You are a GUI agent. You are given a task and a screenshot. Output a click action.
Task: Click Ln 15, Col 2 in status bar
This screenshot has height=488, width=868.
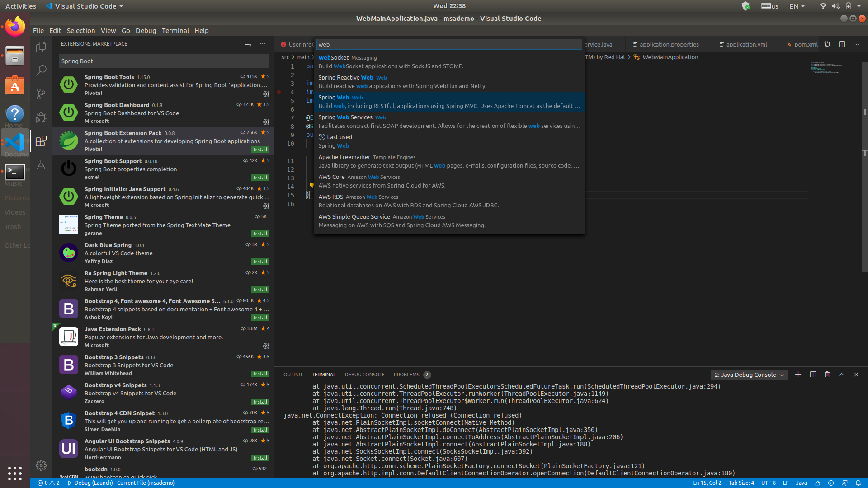pos(707,483)
